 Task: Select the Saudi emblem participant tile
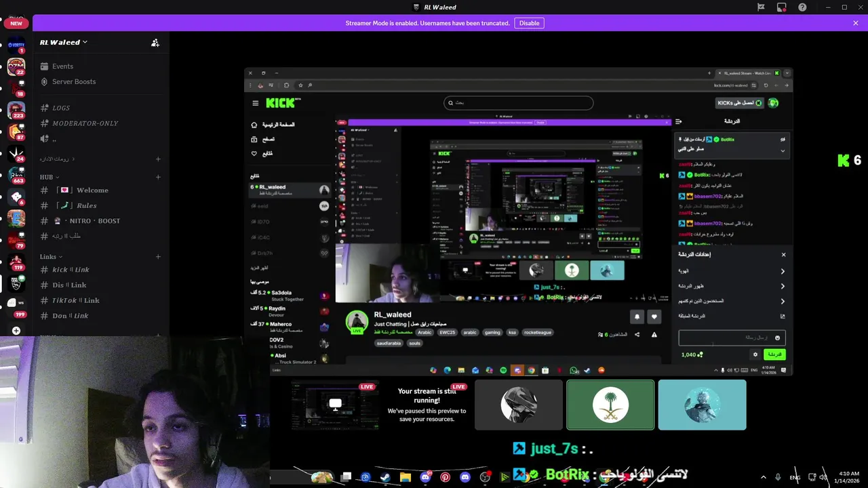[610, 405]
